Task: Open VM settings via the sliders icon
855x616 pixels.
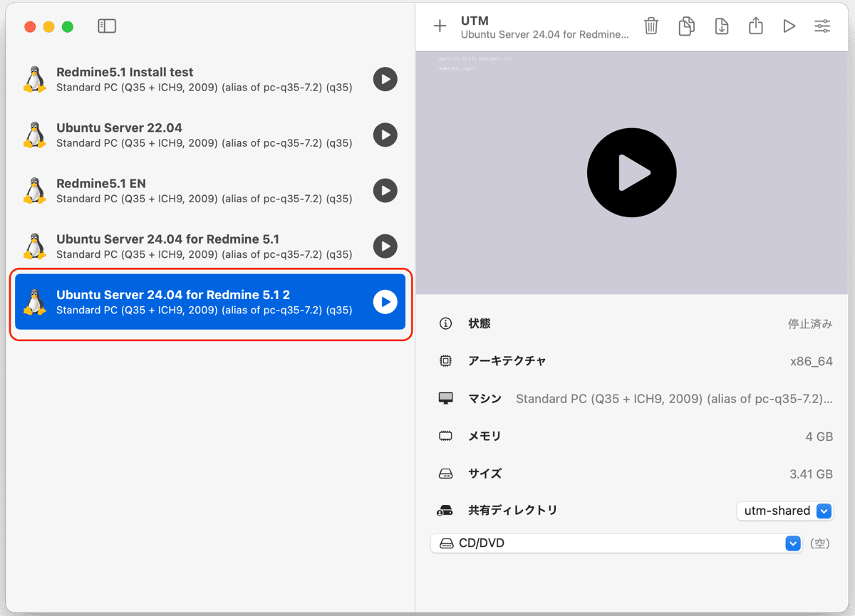Action: coord(822,26)
